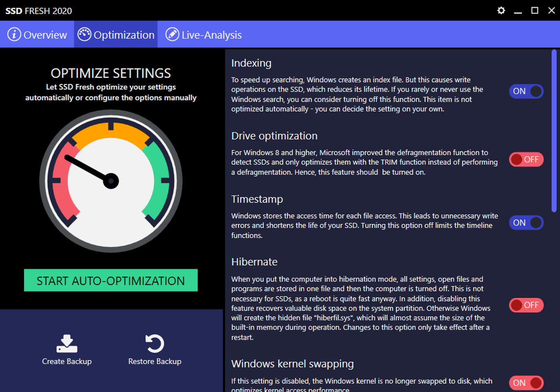Image resolution: width=560 pixels, height=392 pixels.
Task: Click the Restore Backup circular arrow icon
Action: (x=155, y=344)
